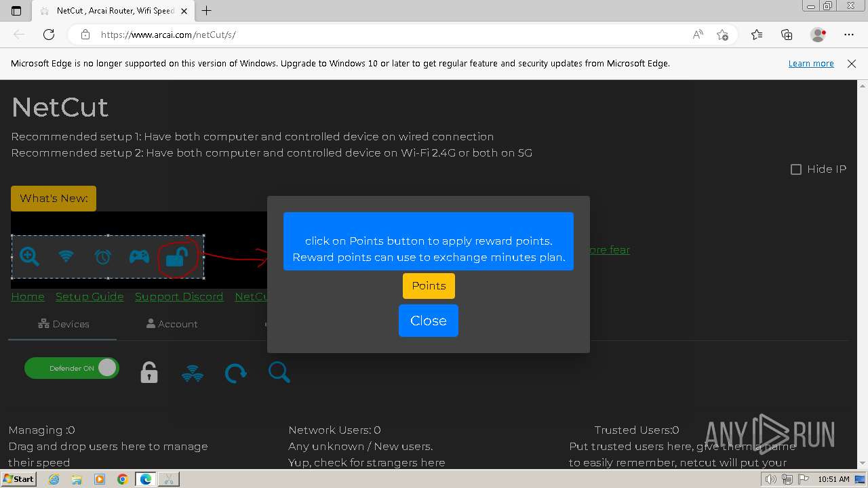This screenshot has height=488, width=868.
Task: Open Edge Settings and more menu
Action: pyautogui.click(x=849, y=35)
